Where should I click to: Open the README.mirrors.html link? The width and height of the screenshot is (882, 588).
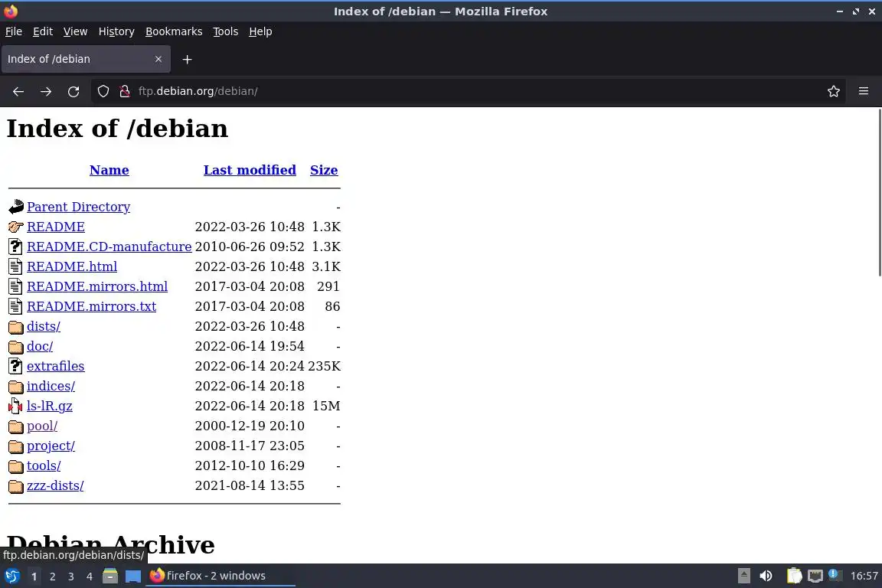coord(97,286)
